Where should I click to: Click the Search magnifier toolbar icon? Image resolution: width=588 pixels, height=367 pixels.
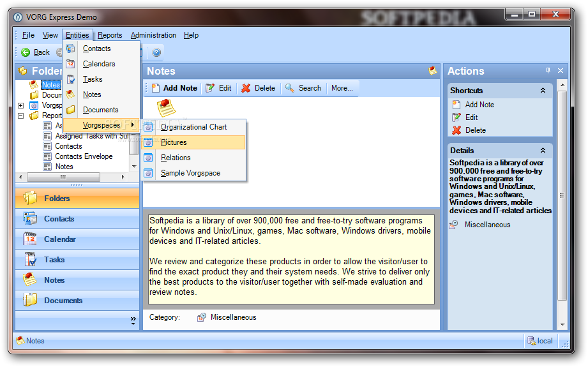point(289,88)
